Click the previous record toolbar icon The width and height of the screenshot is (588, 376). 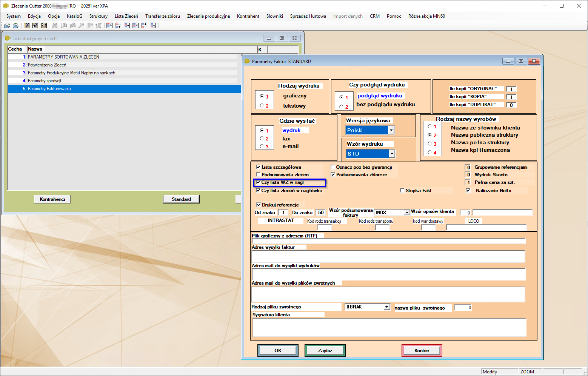(127, 26)
